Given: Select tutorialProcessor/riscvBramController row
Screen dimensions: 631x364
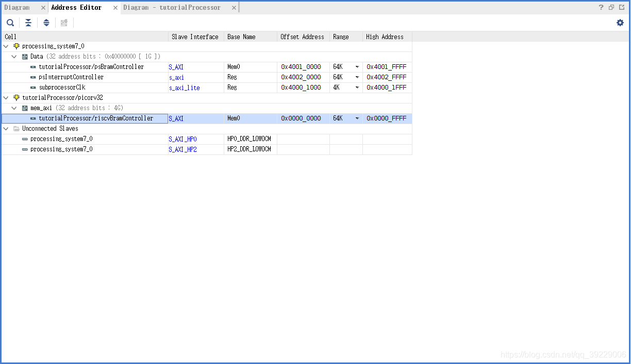Looking at the screenshot, I should point(207,118).
